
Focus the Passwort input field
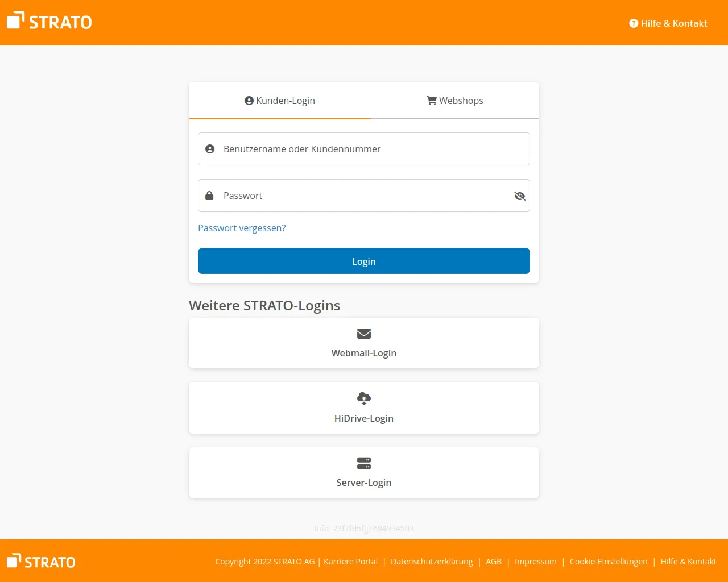pos(364,196)
